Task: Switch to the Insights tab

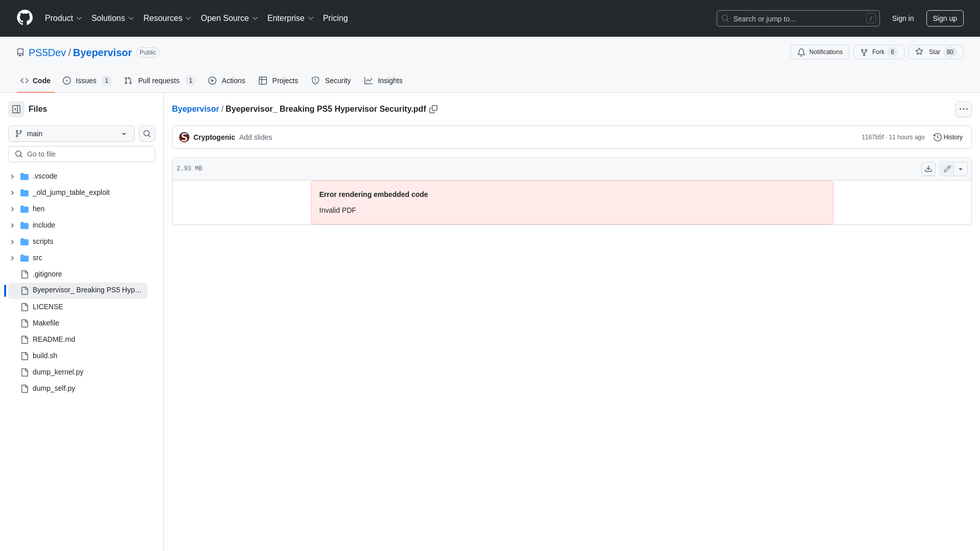Action: (x=383, y=81)
